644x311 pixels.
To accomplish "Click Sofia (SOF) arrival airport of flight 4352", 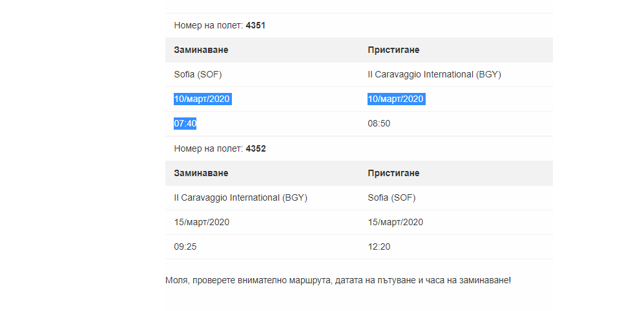I will pyautogui.click(x=391, y=198).
